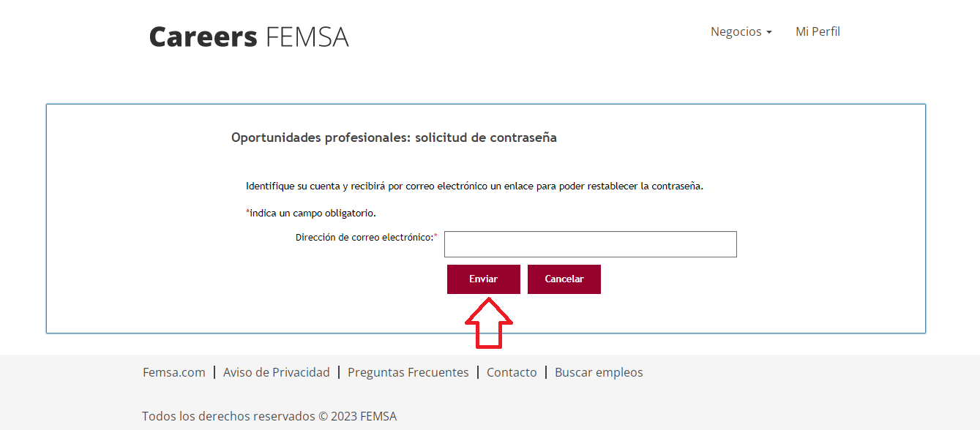Click the FEMSA copyright notice text
This screenshot has height=430, width=980.
[269, 416]
